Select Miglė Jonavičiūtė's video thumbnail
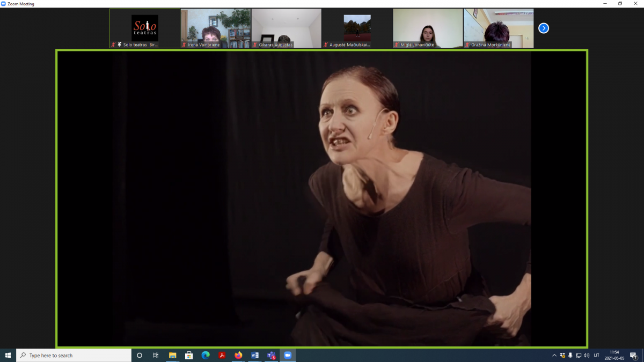Screen dimensions: 644x362 (x=428, y=28)
